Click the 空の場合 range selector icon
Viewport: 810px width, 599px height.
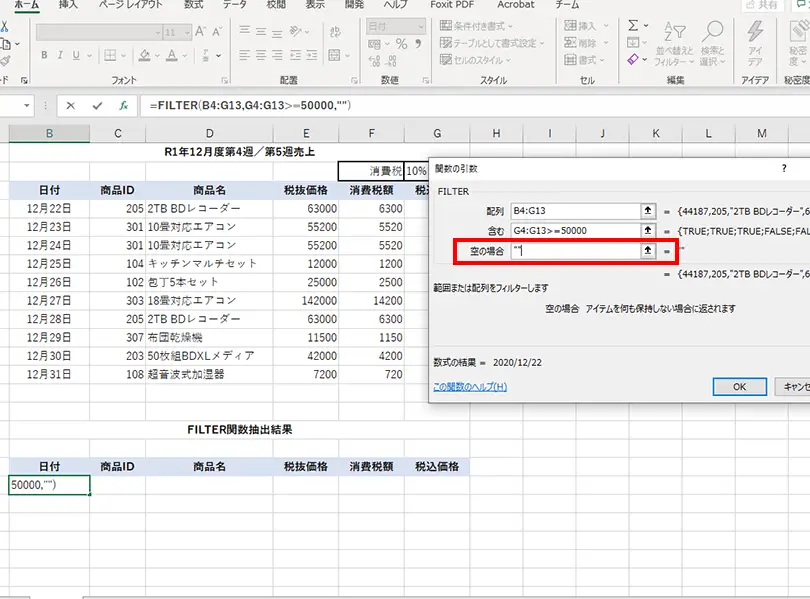pos(648,251)
